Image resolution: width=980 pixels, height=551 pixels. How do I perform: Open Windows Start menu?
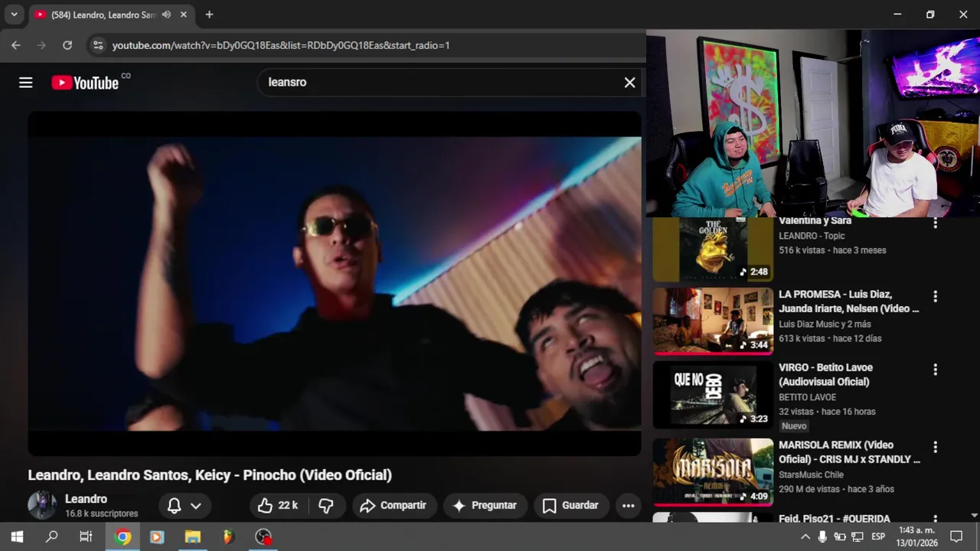[17, 536]
